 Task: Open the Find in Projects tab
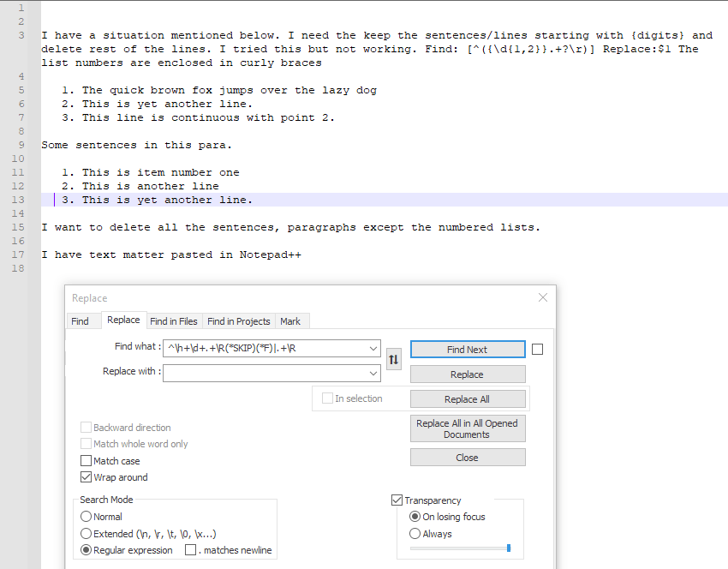click(x=239, y=320)
